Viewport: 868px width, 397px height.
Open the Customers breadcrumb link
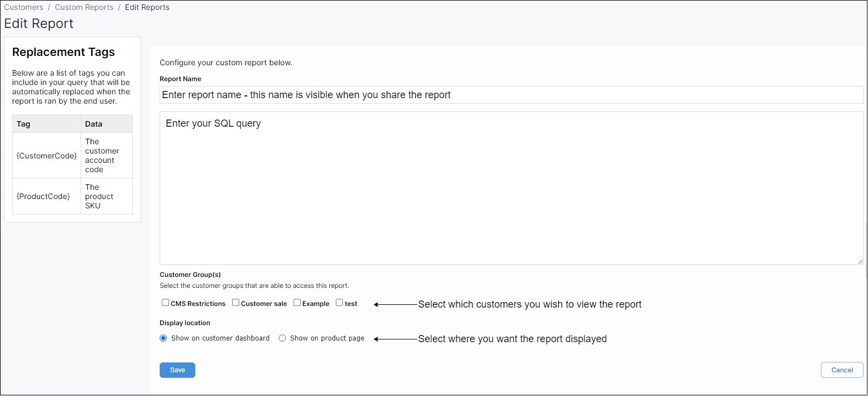coord(24,7)
